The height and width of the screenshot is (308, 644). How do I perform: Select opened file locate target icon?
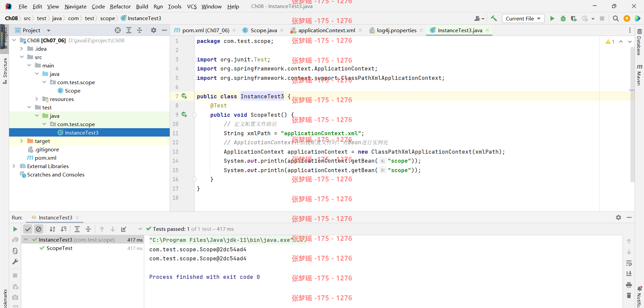tap(118, 30)
